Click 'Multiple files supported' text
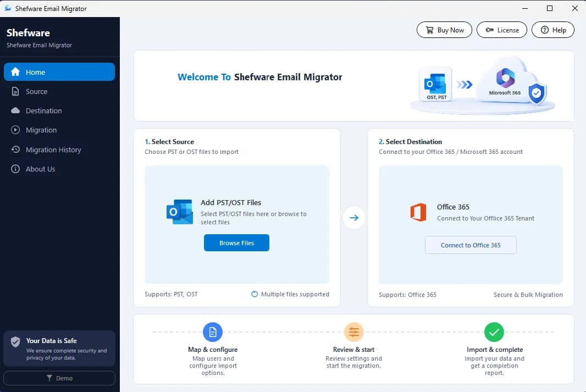This screenshot has height=392, width=586. pyautogui.click(x=295, y=294)
